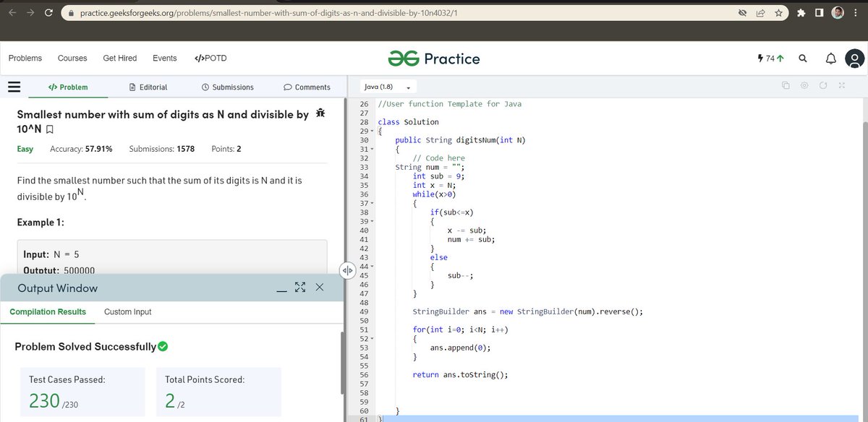
Task: Open the site search magnifier
Action: 803,59
